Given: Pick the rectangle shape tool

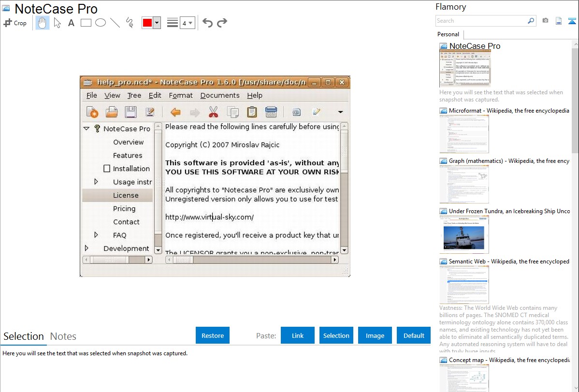Looking at the screenshot, I should pos(86,23).
